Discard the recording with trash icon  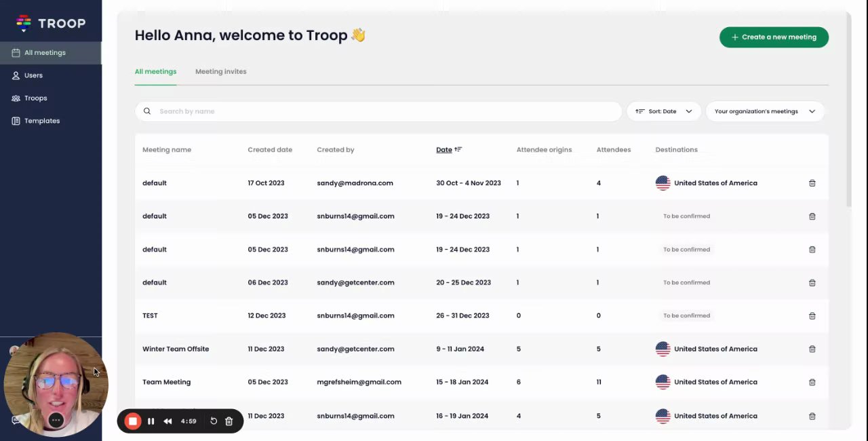[229, 421]
